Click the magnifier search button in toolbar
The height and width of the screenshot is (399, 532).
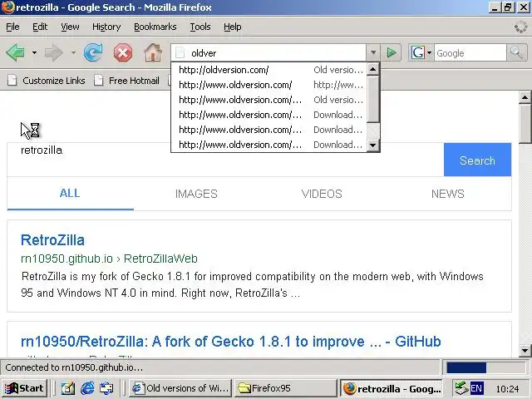pyautogui.click(x=516, y=52)
